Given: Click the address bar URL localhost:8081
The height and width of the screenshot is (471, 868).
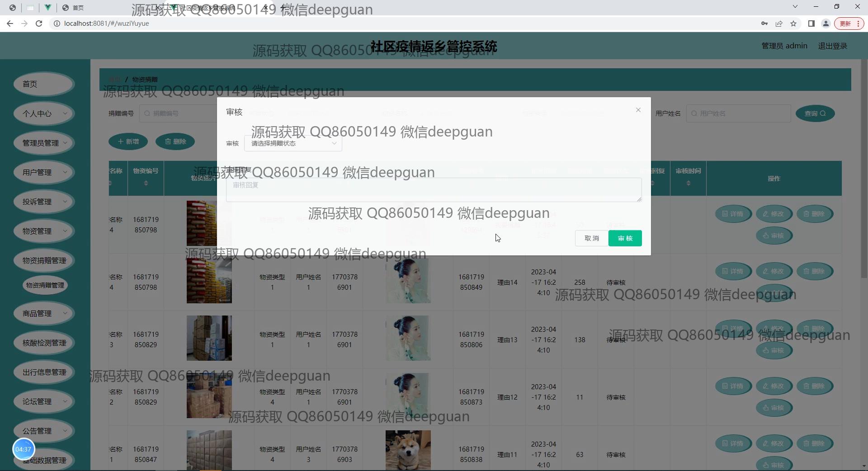Looking at the screenshot, I should (x=107, y=24).
